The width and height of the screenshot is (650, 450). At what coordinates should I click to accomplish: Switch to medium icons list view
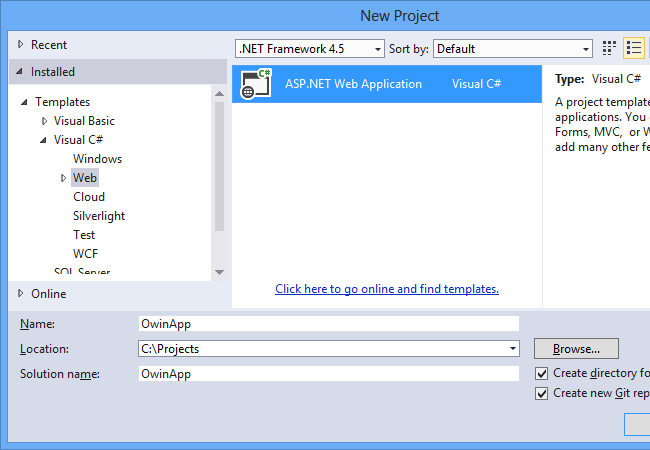[x=634, y=48]
